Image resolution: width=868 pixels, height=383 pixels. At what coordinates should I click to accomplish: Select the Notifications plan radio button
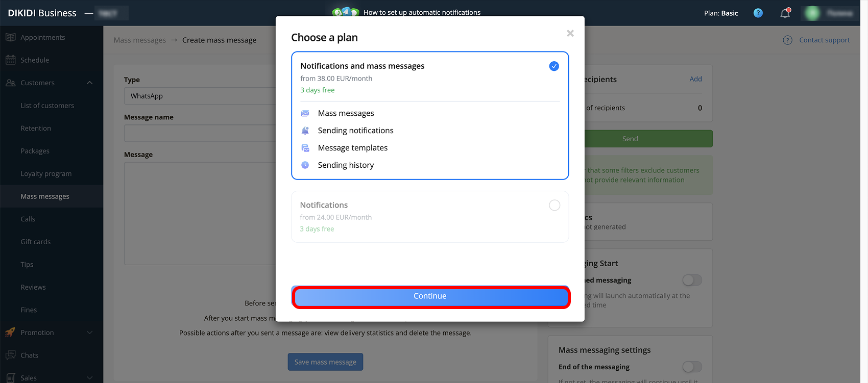tap(554, 206)
